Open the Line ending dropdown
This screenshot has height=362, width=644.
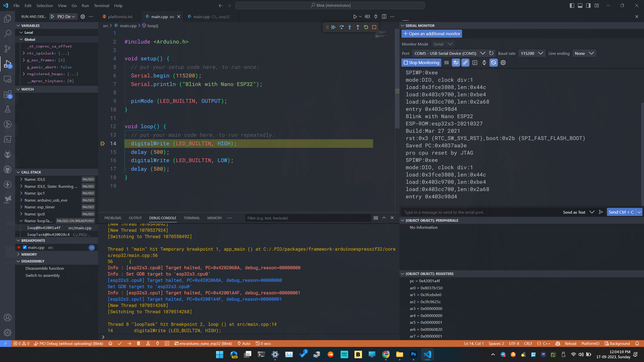pos(584,53)
